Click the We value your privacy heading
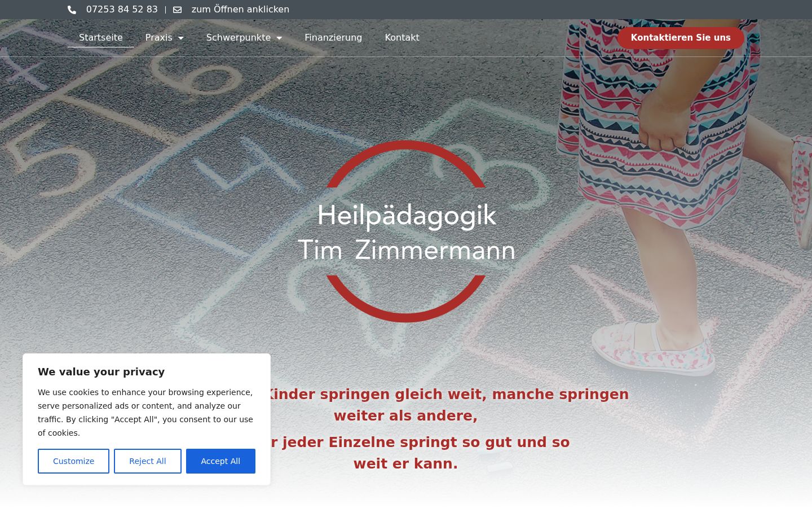 point(101,371)
